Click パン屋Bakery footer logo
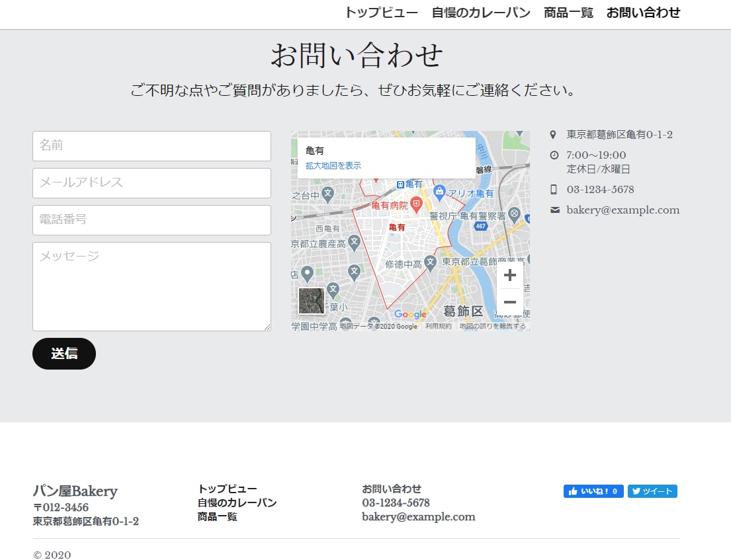This screenshot has width=731, height=560. click(x=75, y=491)
